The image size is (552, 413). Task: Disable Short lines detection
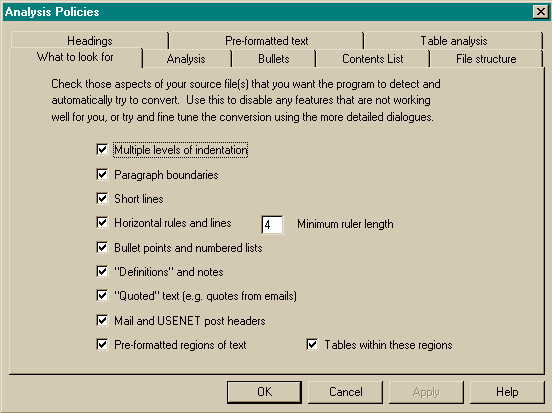[102, 199]
